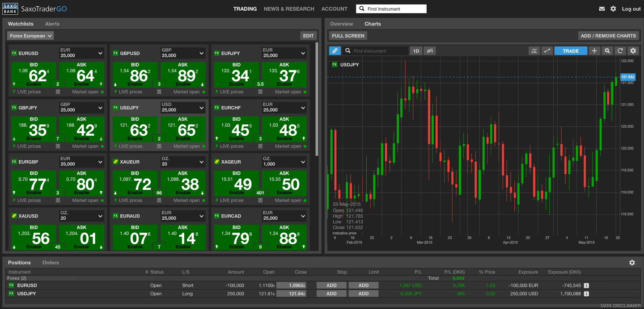Click the exposure info icon for EURUSD
Screen dimensions: 644x309
point(585,285)
